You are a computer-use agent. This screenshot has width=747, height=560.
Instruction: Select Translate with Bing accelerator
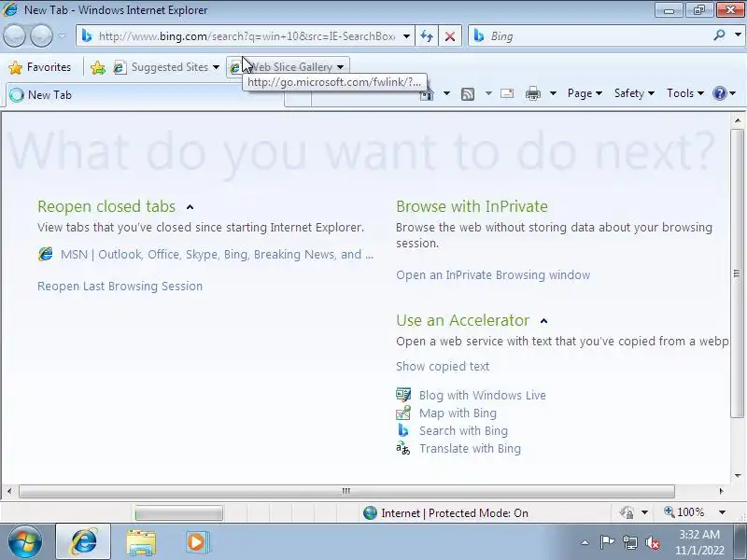click(x=471, y=449)
